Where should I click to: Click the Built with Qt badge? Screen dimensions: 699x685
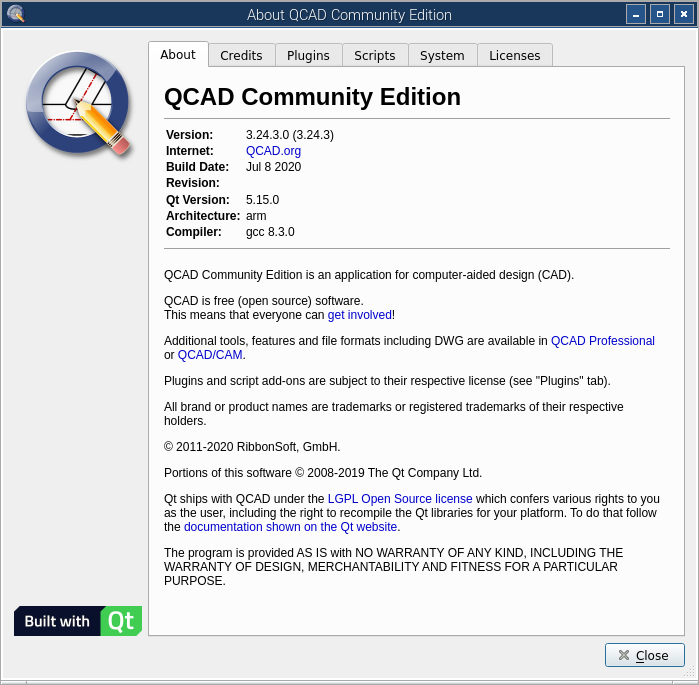[x=78, y=621]
